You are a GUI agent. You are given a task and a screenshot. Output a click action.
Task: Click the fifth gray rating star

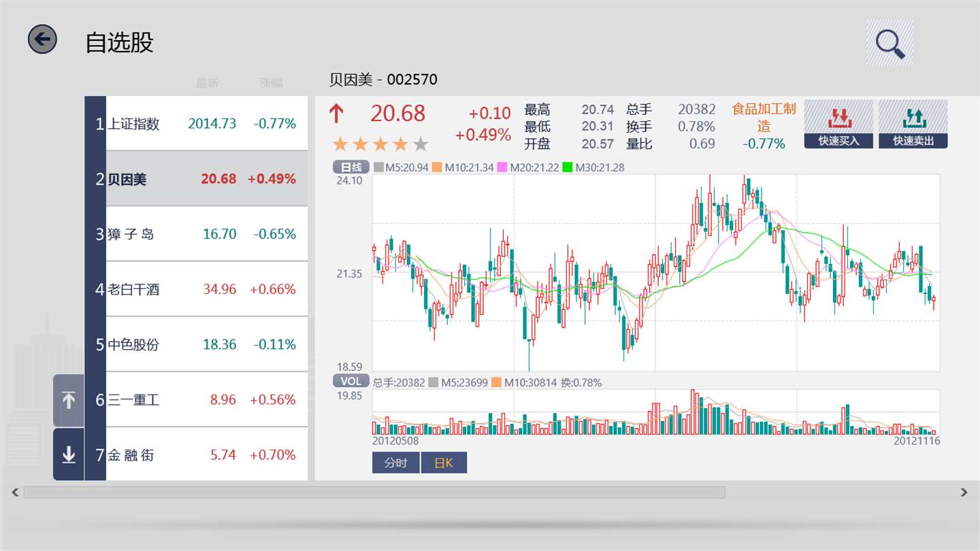[421, 144]
